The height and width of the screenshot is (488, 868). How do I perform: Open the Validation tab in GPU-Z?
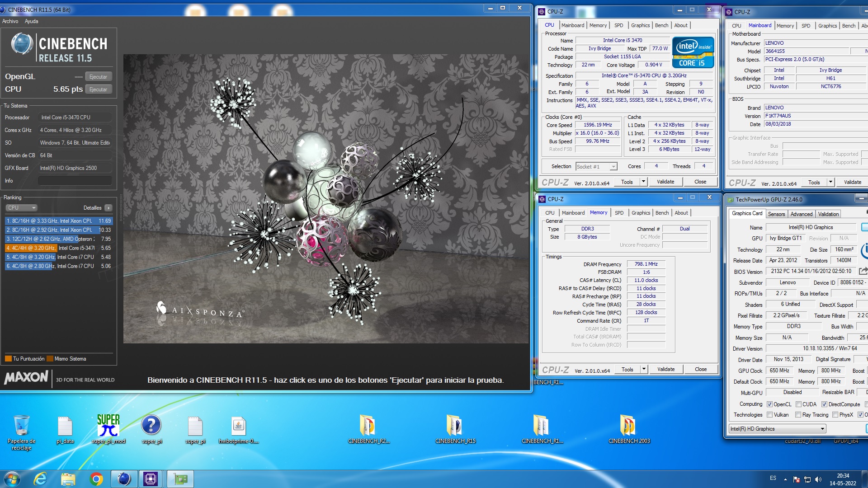pyautogui.click(x=828, y=214)
